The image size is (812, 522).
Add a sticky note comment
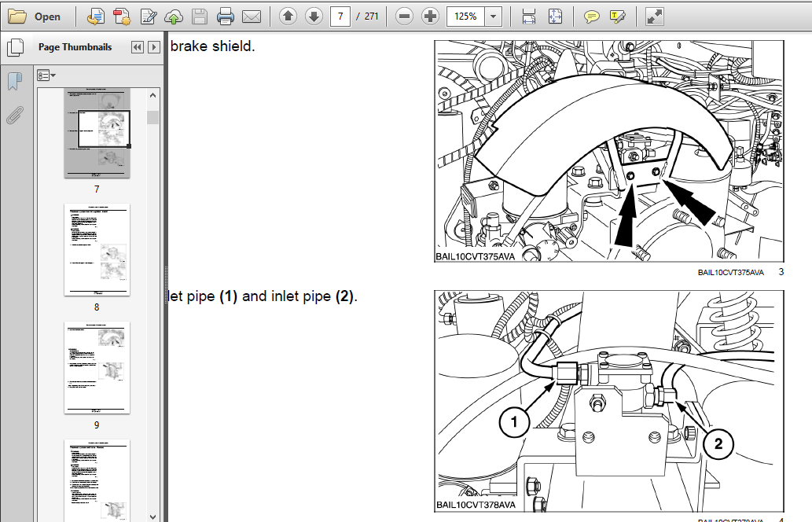point(591,17)
